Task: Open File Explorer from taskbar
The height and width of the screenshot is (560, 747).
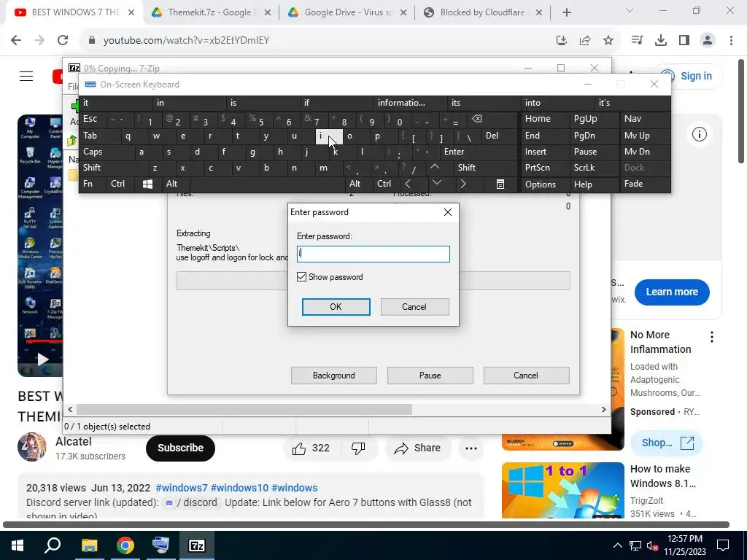Action: pos(89,545)
